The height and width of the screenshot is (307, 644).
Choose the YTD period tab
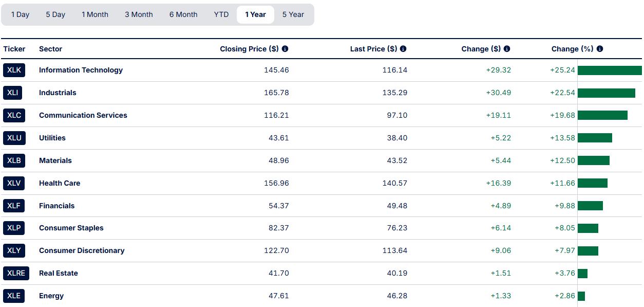point(221,14)
